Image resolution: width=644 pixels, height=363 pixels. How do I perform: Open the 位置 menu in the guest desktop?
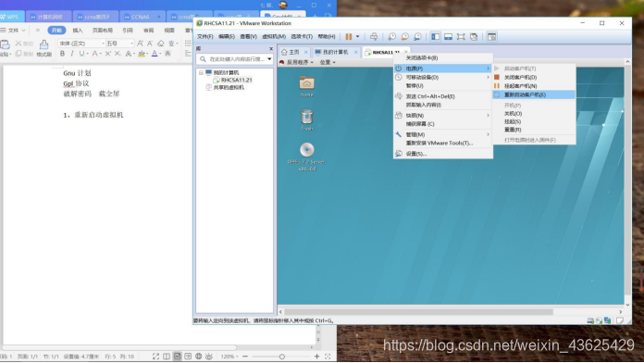click(x=328, y=62)
